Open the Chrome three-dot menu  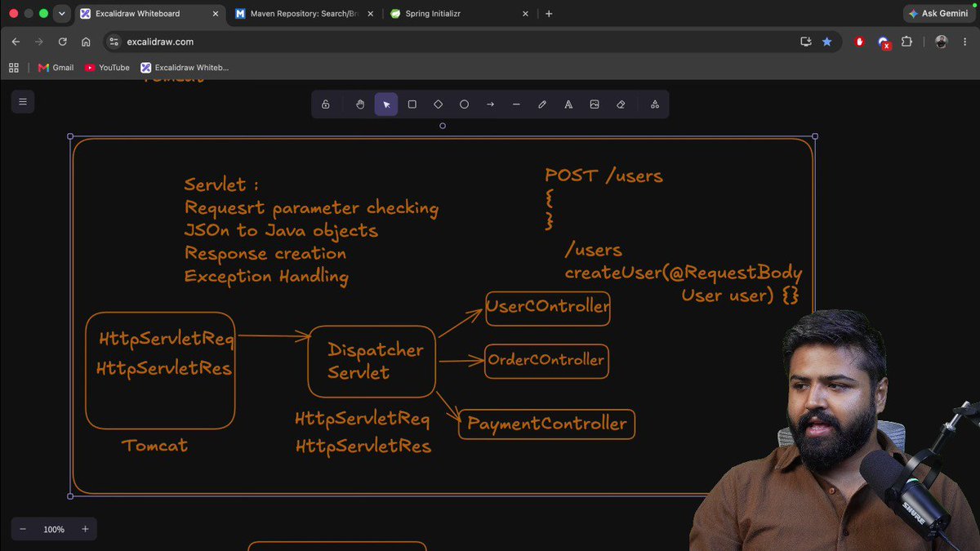(x=964, y=42)
